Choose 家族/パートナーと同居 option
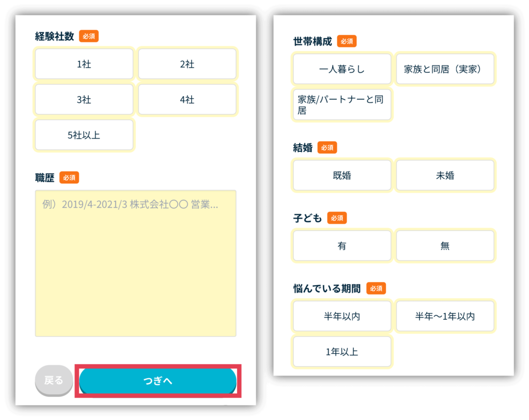Viewport: 529px width, 420px height. tap(342, 104)
